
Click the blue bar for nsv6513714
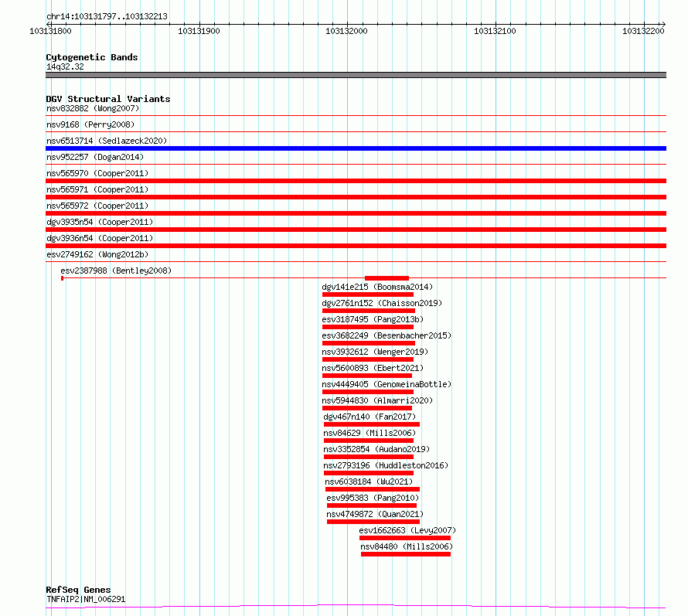(356, 148)
